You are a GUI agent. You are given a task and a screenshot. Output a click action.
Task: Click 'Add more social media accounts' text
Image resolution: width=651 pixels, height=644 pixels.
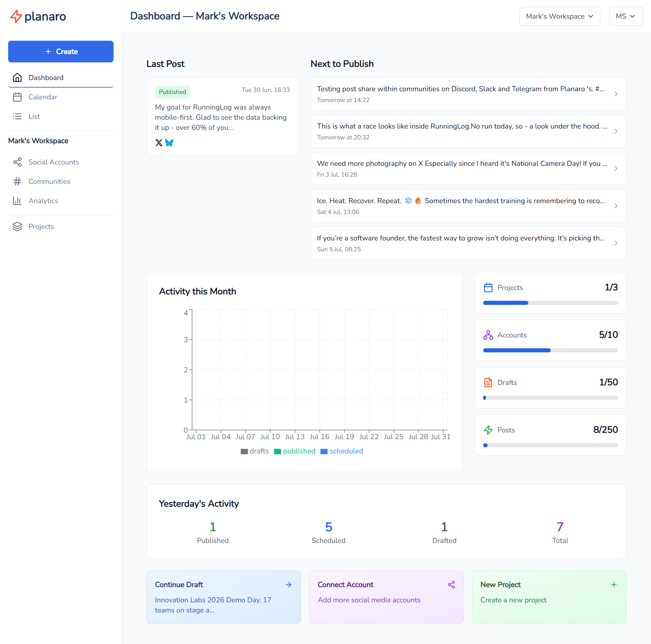(369, 600)
